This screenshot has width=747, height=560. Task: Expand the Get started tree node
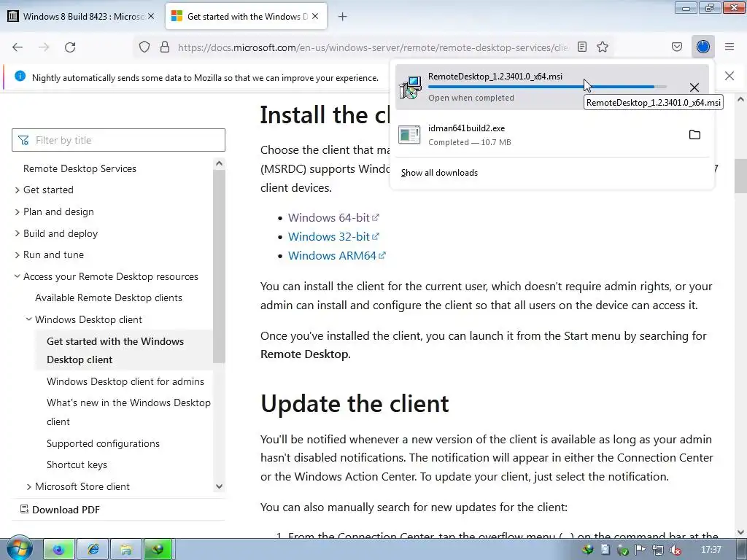coord(18,190)
